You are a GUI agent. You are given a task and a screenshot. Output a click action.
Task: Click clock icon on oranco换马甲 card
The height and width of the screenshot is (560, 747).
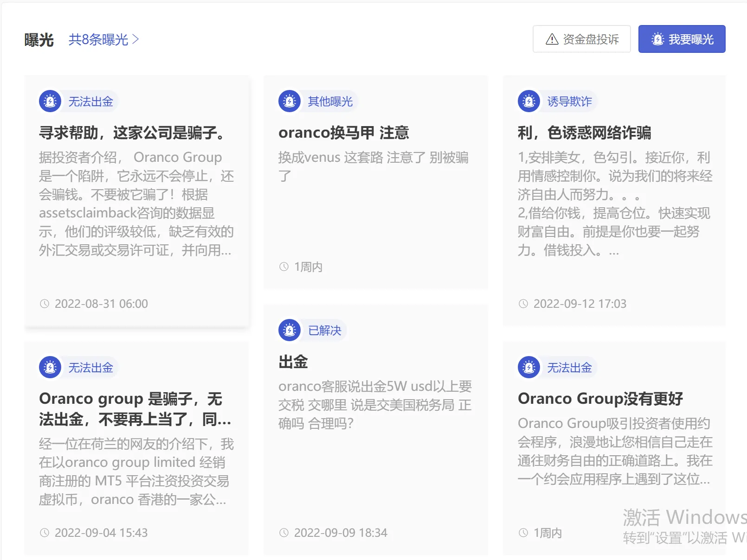[284, 267]
